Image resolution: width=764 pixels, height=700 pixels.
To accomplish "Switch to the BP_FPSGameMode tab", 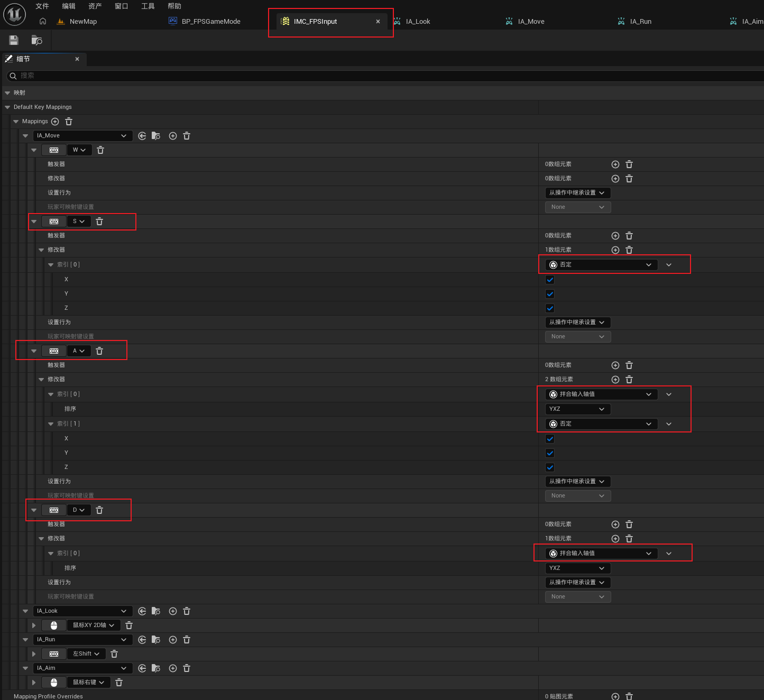I will coord(211,22).
